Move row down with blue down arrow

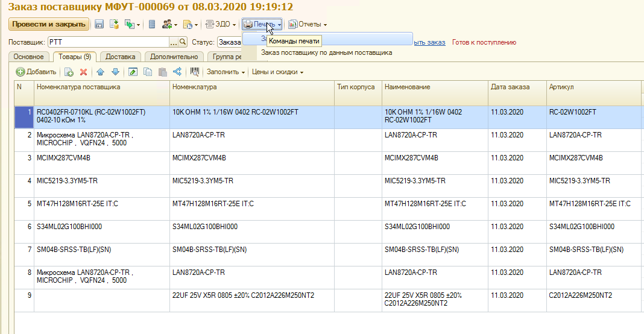115,72
